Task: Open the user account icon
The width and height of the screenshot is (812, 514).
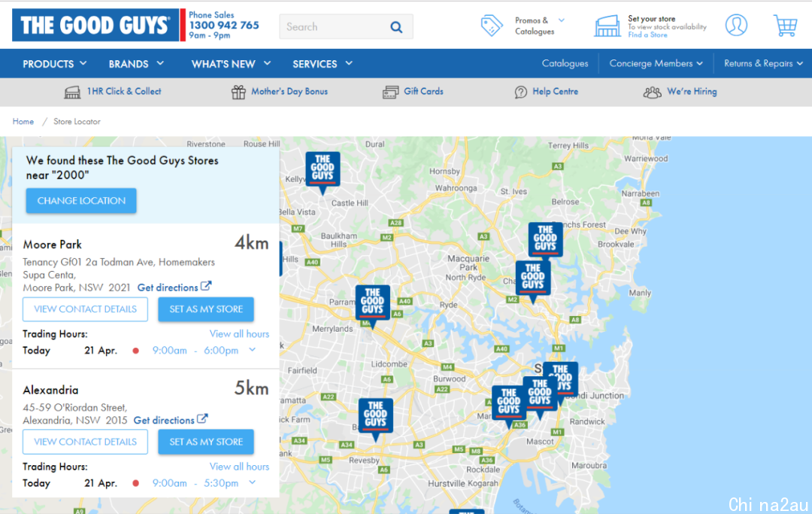Action: click(x=736, y=25)
